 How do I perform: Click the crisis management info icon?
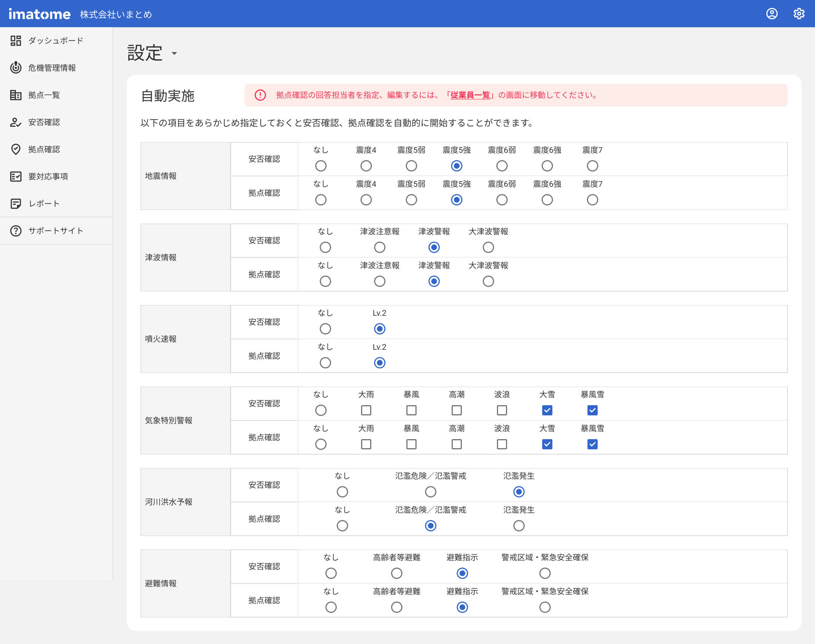(15, 68)
